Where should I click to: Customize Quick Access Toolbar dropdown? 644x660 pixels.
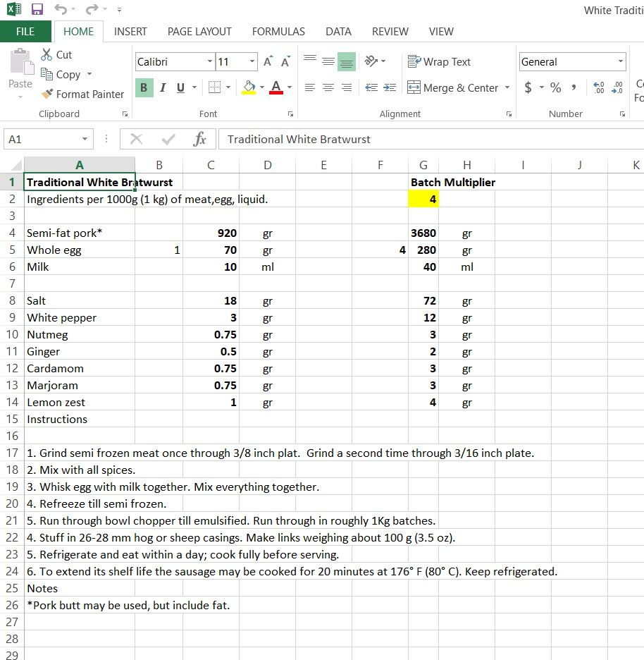(120, 9)
